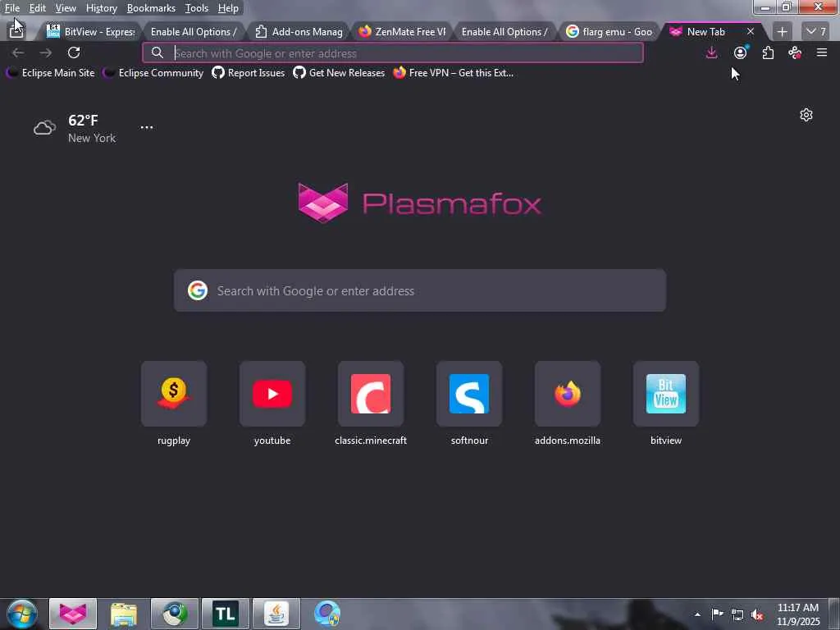Open a new tab with plus button

click(782, 32)
